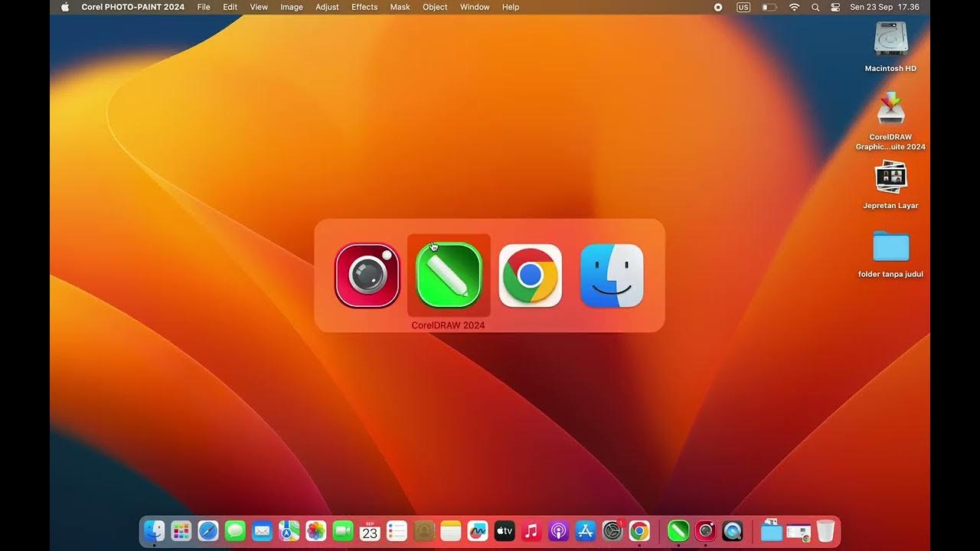Click the date and time Sen 23 Sep
Viewport: 980px width, 551px height.
(x=885, y=7)
